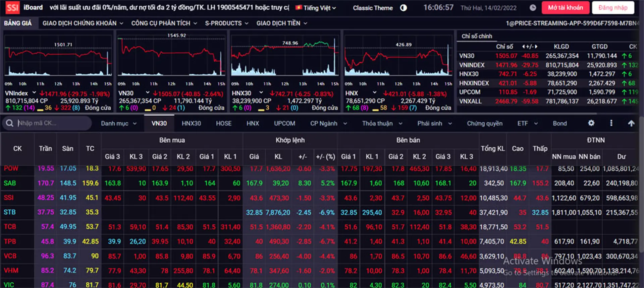Screen dimensions: 644x288
Task: Open Chứng quyền tab
Action: coord(485,123)
